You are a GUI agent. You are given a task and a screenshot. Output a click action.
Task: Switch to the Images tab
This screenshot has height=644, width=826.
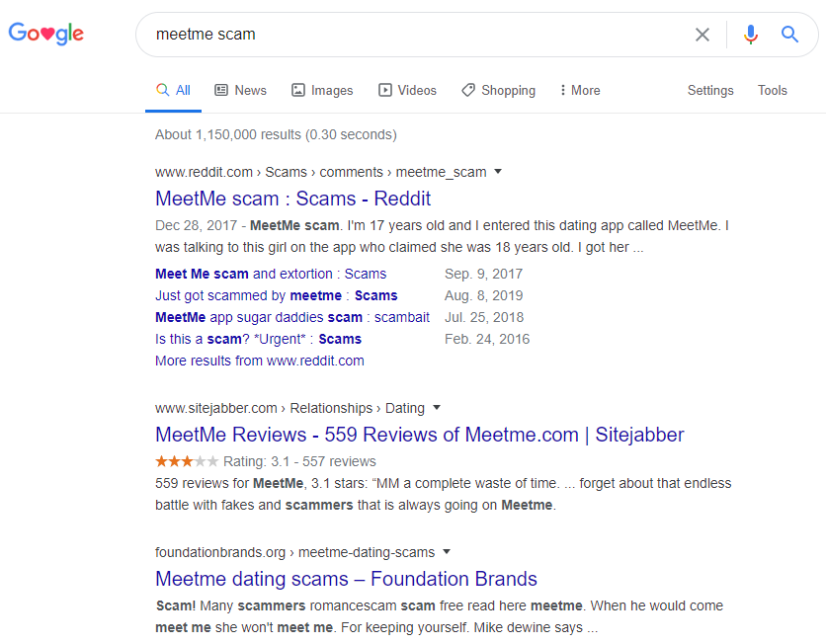click(x=322, y=90)
